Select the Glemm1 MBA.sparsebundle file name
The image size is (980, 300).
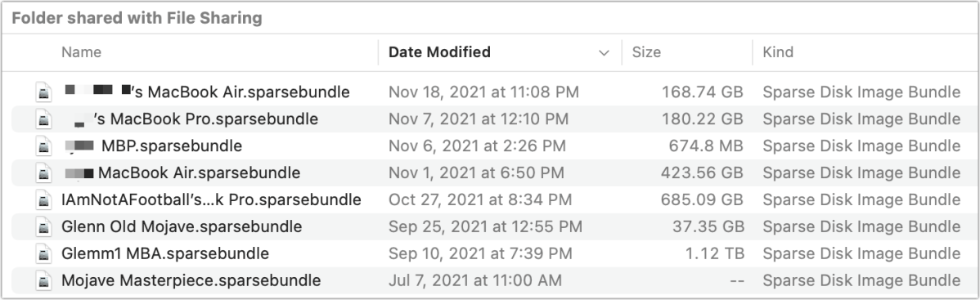(x=165, y=253)
